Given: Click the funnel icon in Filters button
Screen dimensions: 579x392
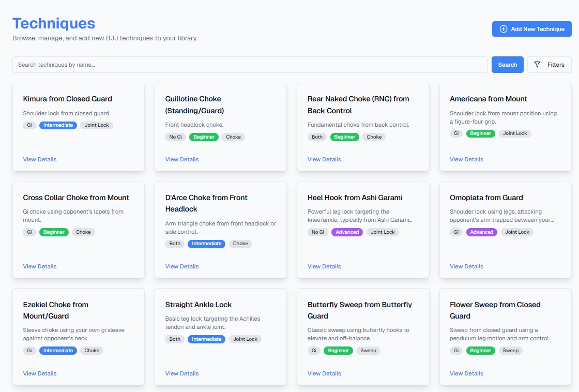Looking at the screenshot, I should [x=537, y=65].
